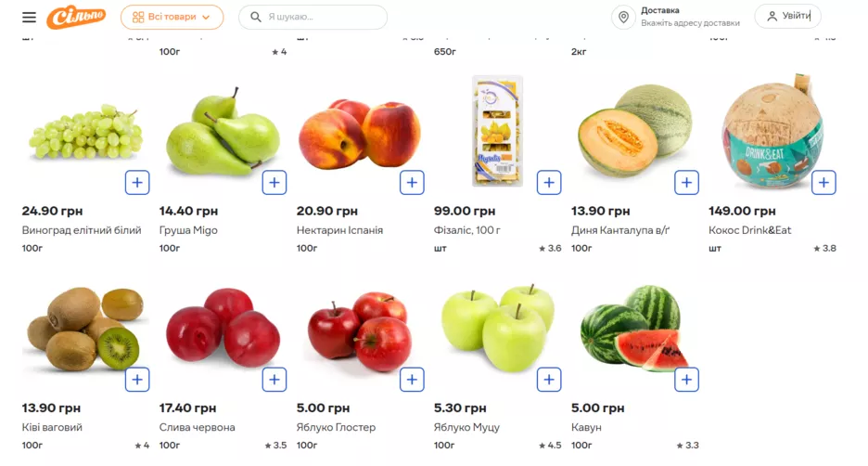Screen dimensions: 868x466
Task: Add Кавун to cart
Action: 686,380
